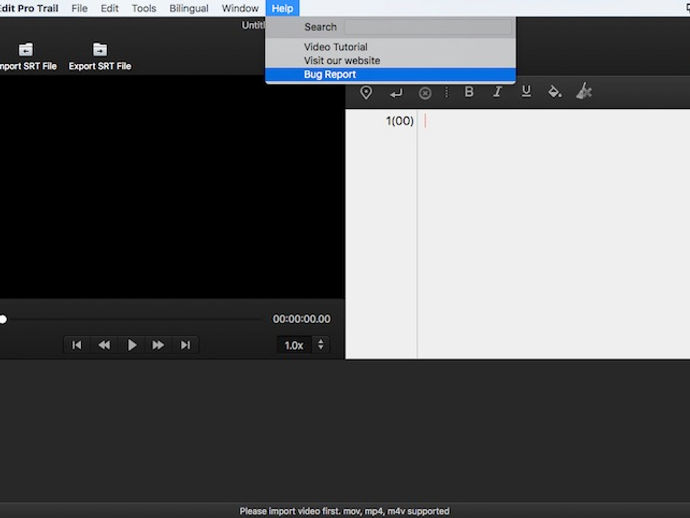Click the 00:00:00.00 timecode display
690x518 pixels.
301,319
